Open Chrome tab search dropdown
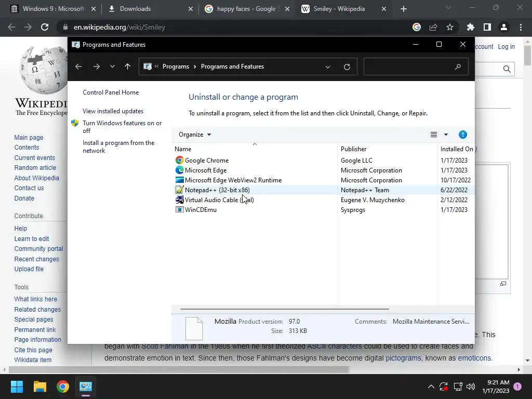 pyautogui.click(x=448, y=7)
